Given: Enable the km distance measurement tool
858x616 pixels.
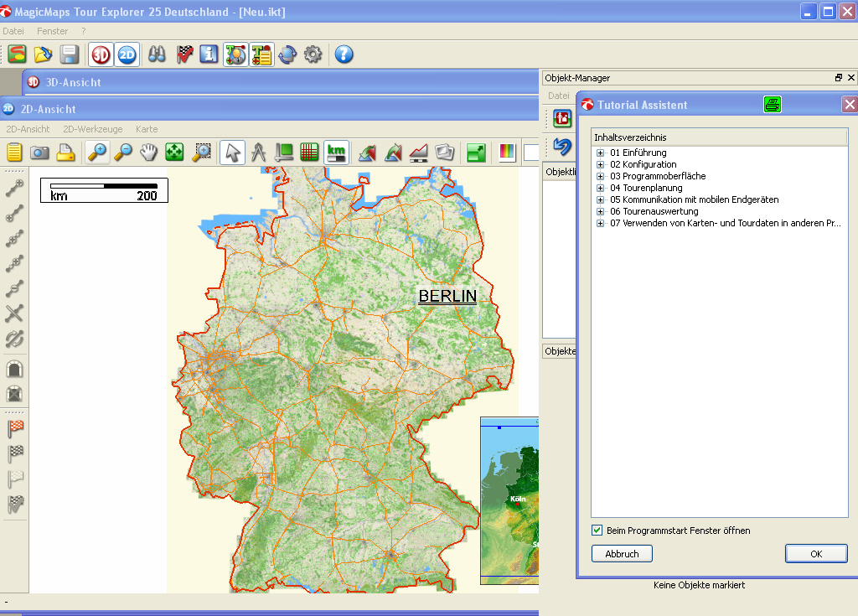Looking at the screenshot, I should [x=335, y=153].
